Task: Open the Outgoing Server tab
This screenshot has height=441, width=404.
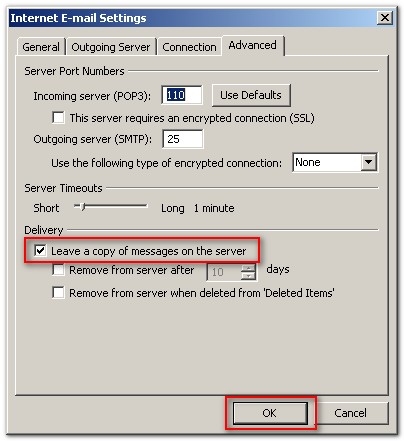Action: point(111,47)
